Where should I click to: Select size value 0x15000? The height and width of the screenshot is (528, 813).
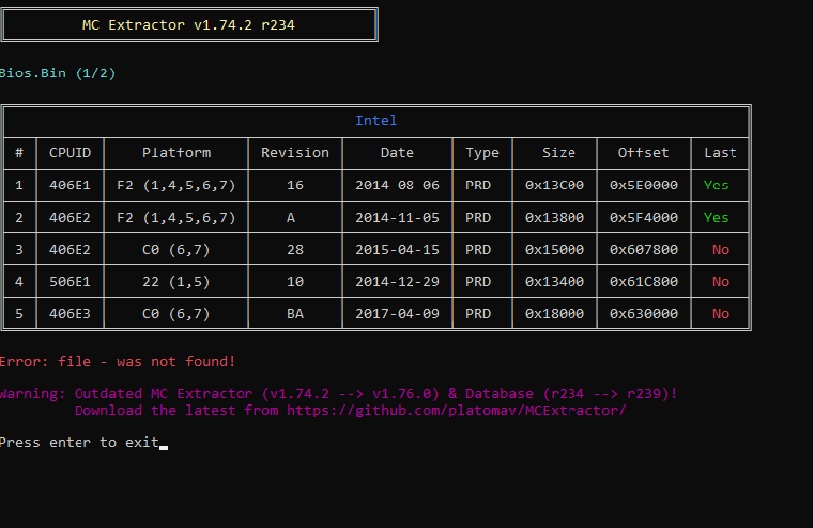[554, 249]
